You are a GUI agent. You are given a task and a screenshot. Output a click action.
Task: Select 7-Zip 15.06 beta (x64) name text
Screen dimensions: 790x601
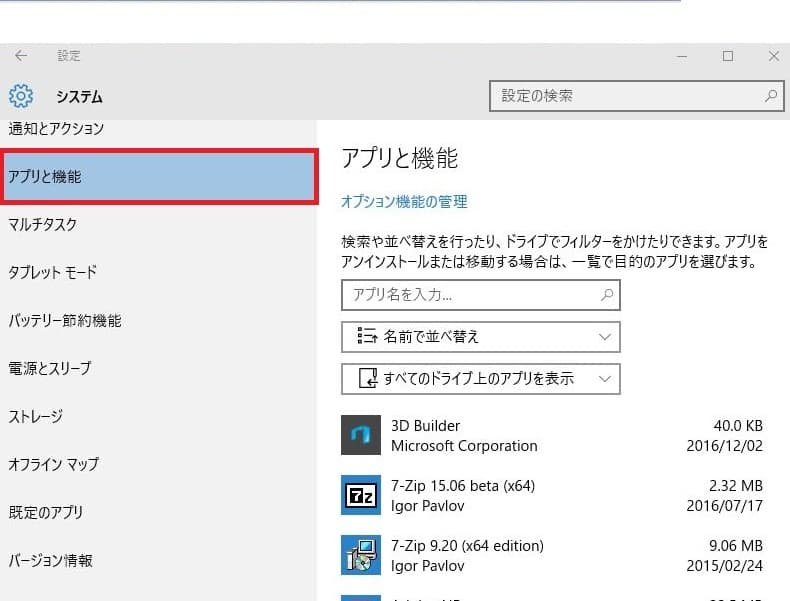pos(463,486)
